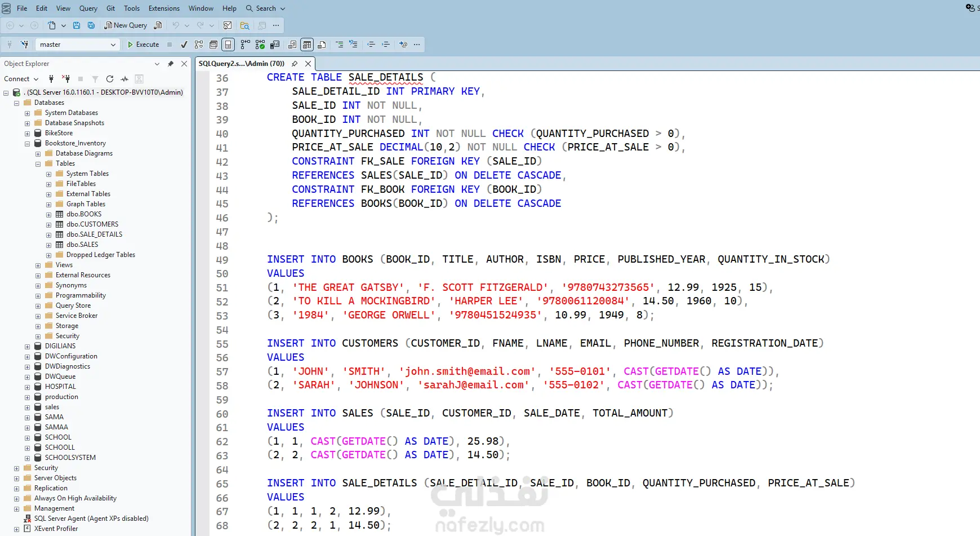Screen dimensions: 980x536
Task: Collapse the Tables folder
Action: tap(38, 164)
